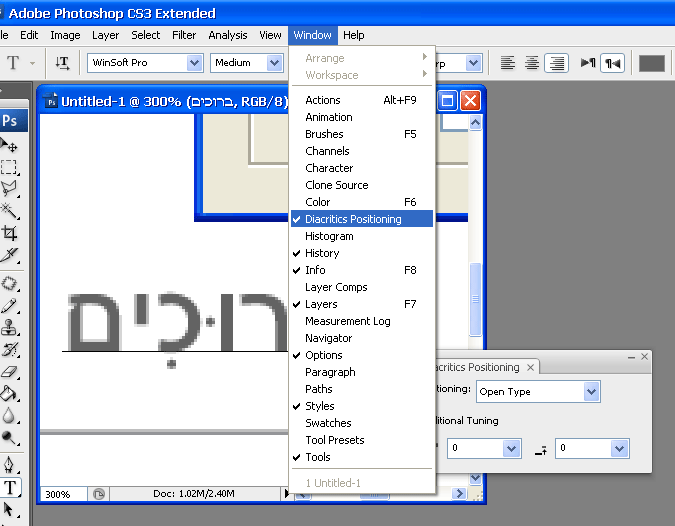Uncheck Diacritics Positioning in Window menu
This screenshot has width=675, height=526.
point(362,219)
